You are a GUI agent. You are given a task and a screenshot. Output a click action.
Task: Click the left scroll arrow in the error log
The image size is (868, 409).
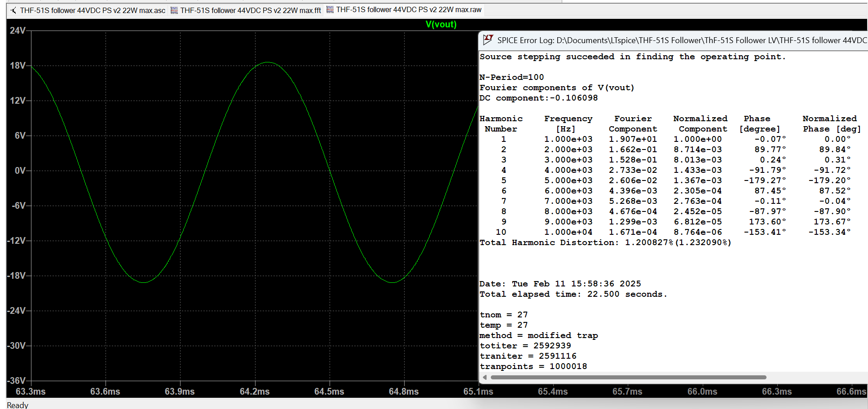tap(484, 377)
